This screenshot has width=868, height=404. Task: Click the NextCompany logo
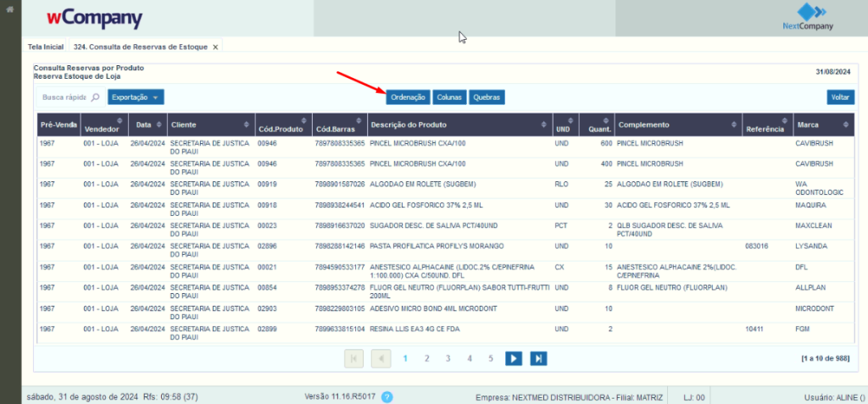(x=808, y=17)
